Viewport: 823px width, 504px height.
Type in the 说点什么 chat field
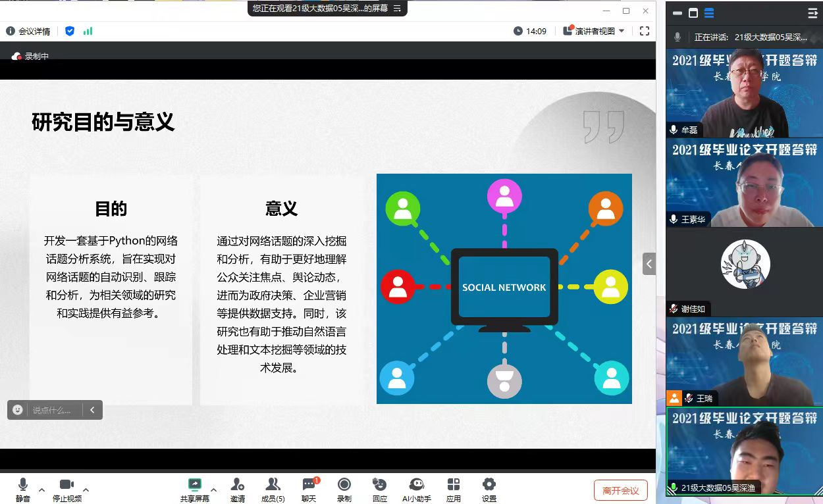(53, 410)
